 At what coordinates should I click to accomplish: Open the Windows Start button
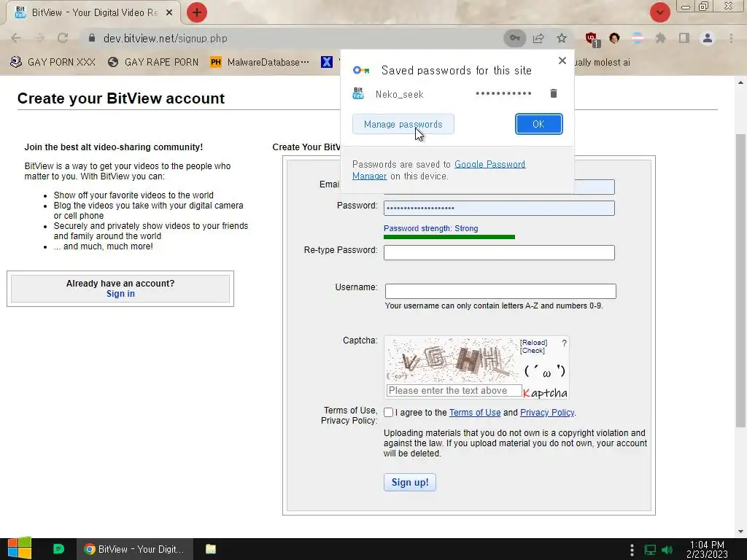coord(19,548)
